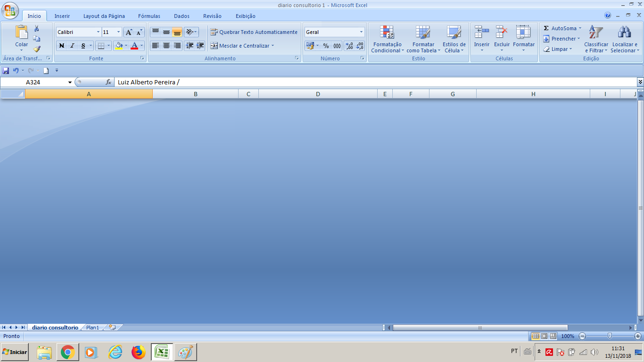Open Microsoft Excel Help

click(608, 16)
